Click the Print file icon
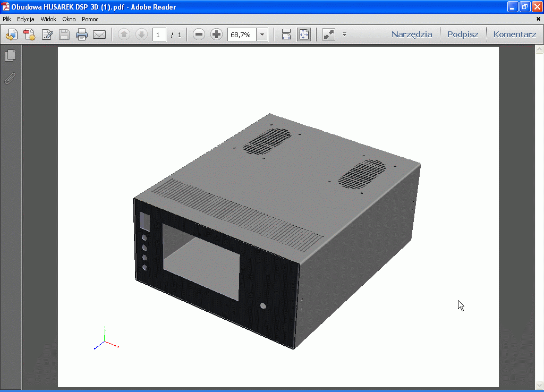Image resolution: width=544 pixels, height=392 pixels. click(x=81, y=35)
